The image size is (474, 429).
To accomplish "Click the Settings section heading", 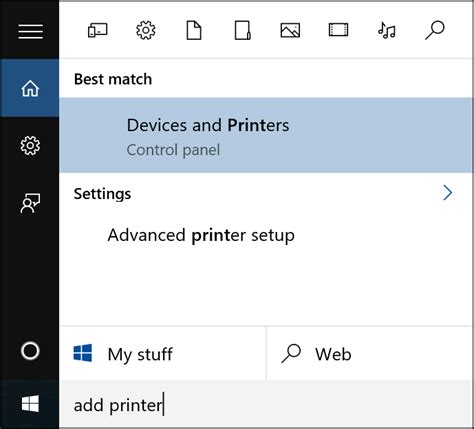I will pyautogui.click(x=102, y=194).
